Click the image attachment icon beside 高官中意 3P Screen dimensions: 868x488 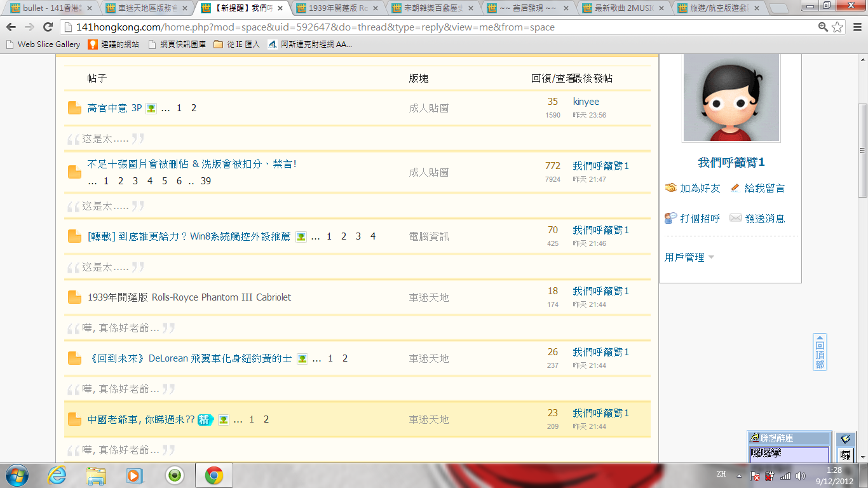151,108
